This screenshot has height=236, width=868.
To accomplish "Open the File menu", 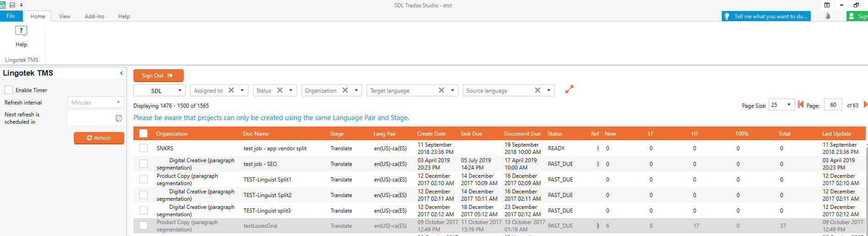I will tap(11, 16).
